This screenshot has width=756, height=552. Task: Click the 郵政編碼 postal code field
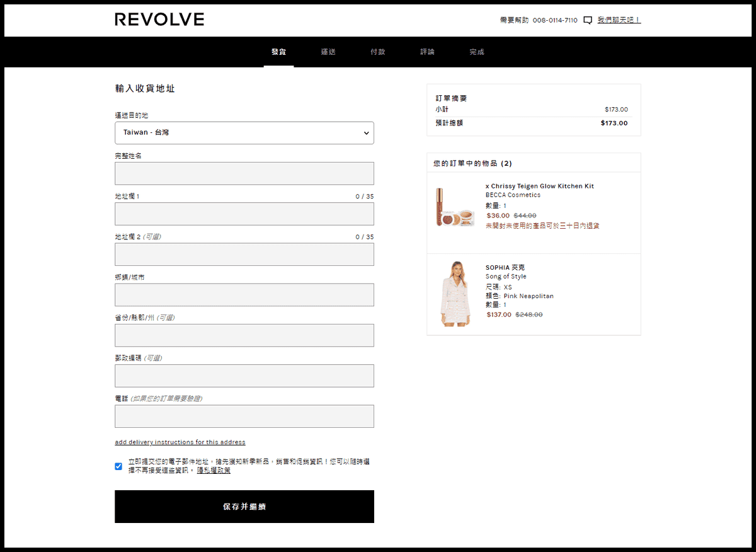pyautogui.click(x=244, y=376)
